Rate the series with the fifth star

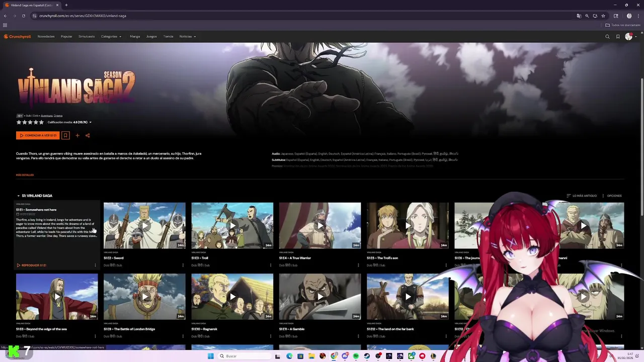pyautogui.click(x=41, y=122)
